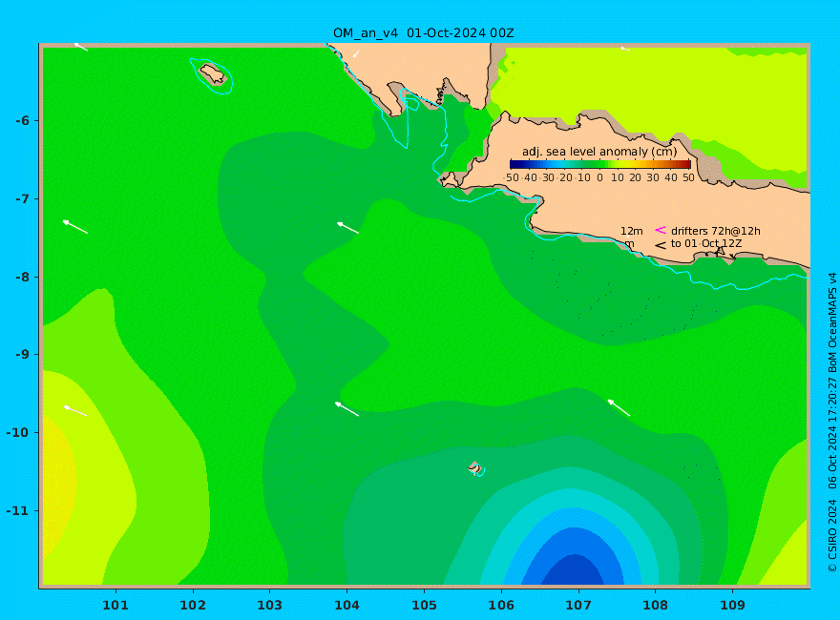Click latitude tick label -7

click(x=23, y=198)
